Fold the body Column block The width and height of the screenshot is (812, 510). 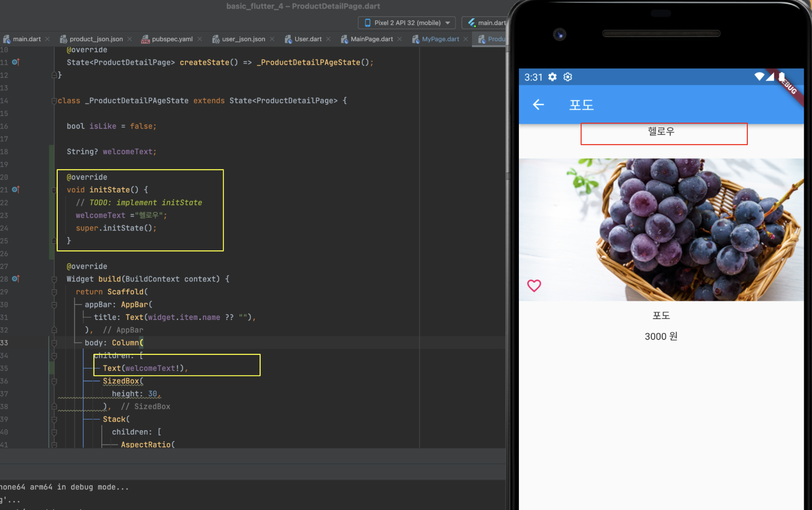pos(54,343)
